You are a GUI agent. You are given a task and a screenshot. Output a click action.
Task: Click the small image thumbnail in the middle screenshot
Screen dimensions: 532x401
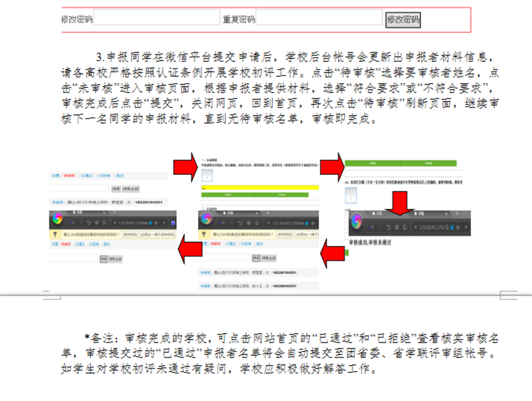click(x=206, y=176)
